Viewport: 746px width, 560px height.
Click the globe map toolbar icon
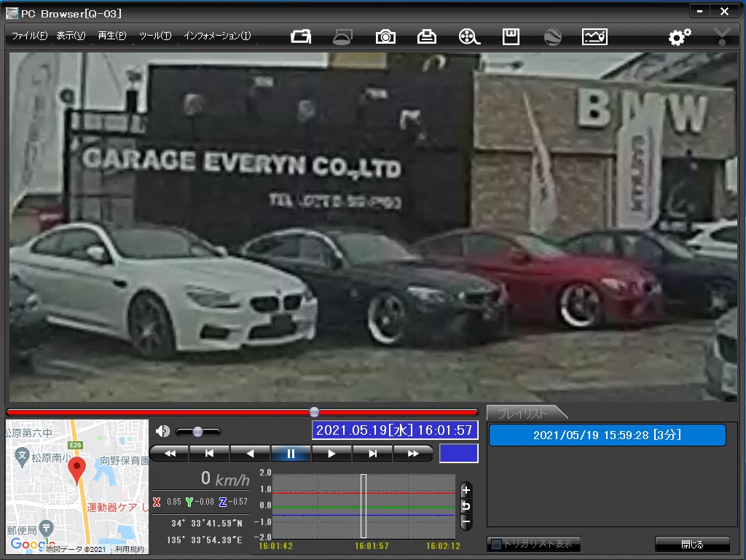point(552,36)
